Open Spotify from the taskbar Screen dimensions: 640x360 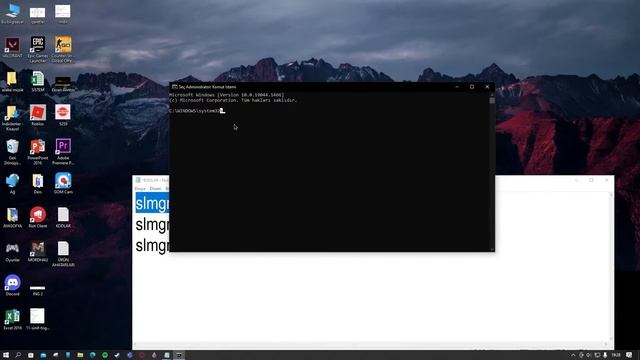tap(105, 355)
